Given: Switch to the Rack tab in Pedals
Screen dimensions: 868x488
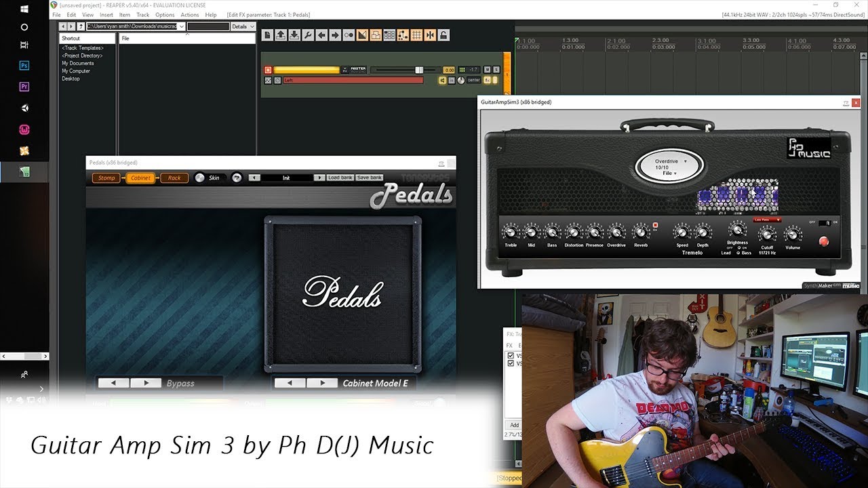Looking at the screenshot, I should [x=174, y=178].
